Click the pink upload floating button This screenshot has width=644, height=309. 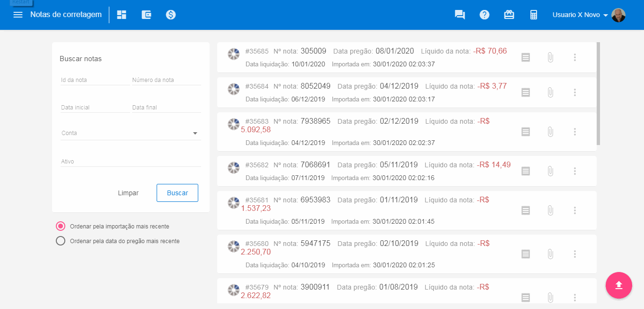coord(618,285)
